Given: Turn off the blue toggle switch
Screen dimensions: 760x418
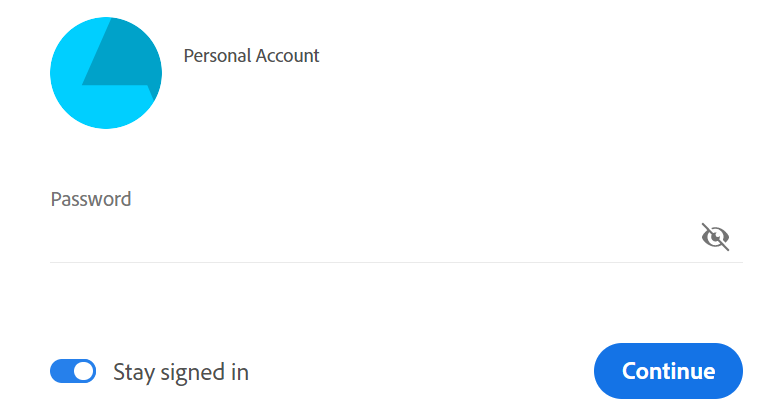Looking at the screenshot, I should tap(73, 372).
